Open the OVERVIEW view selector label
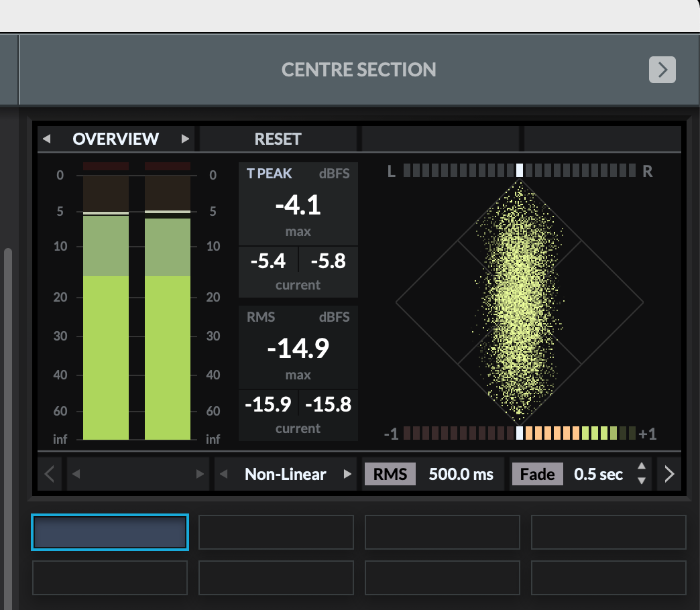 coord(115,139)
